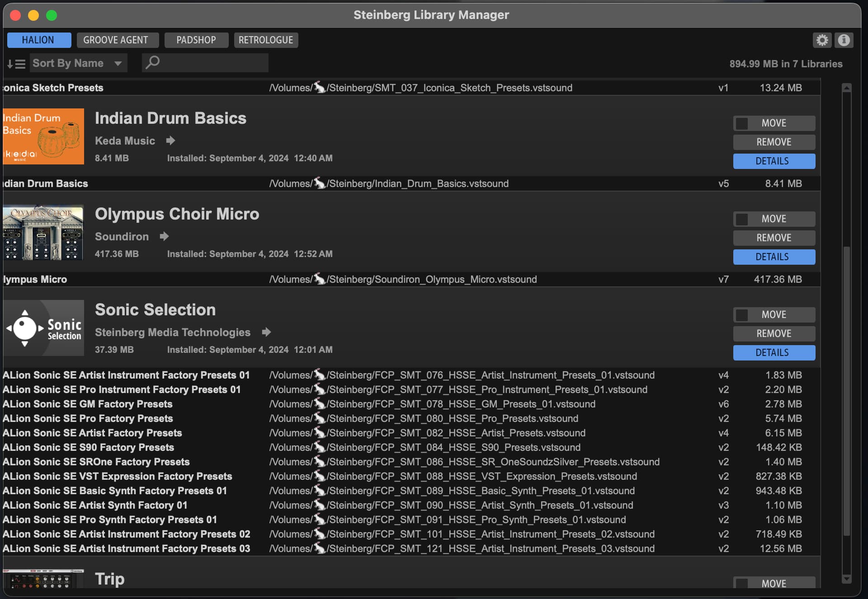This screenshot has width=868, height=599.
Task: Click the vertical scrollbar thumb
Action: point(847,391)
